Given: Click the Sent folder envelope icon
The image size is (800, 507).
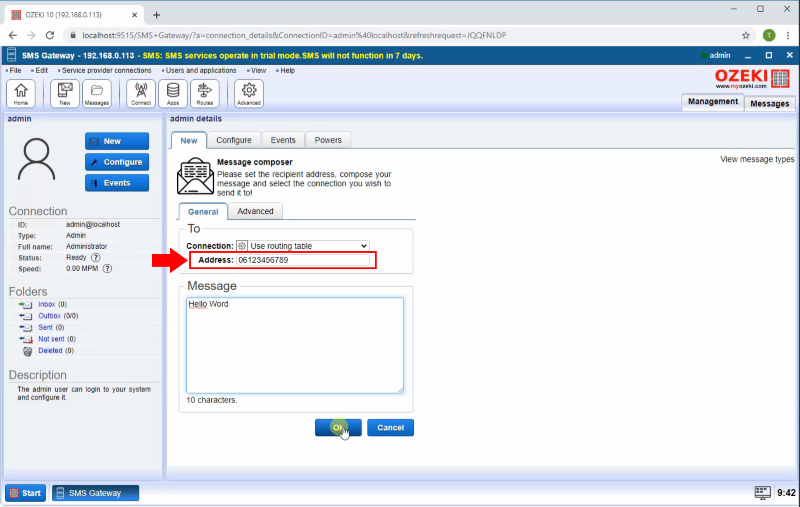Looking at the screenshot, I should (26, 327).
